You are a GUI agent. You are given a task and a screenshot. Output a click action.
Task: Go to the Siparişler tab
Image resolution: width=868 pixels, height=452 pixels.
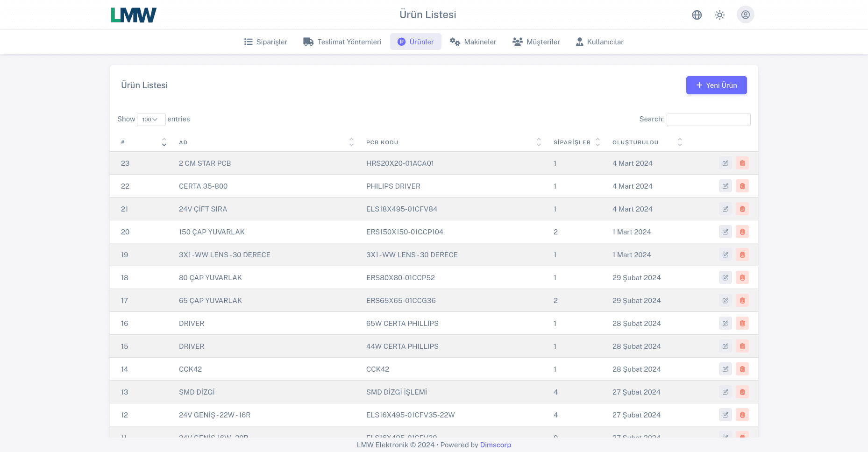coord(265,42)
